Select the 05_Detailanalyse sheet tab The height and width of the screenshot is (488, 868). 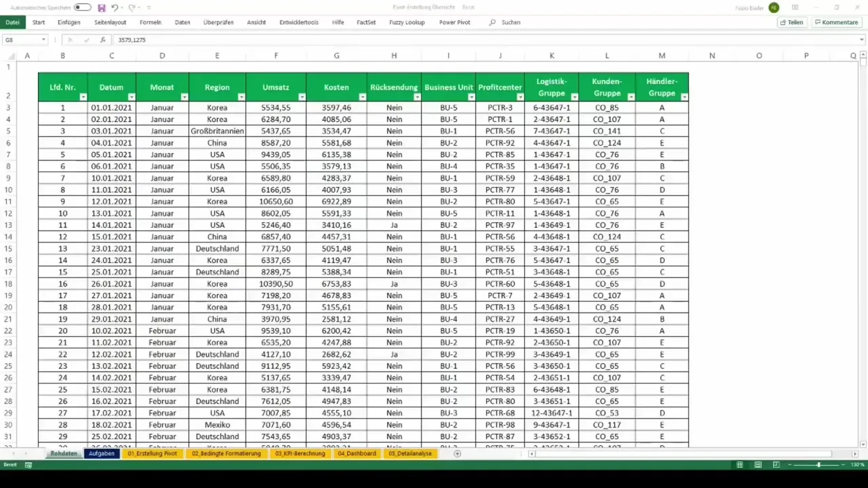(410, 453)
